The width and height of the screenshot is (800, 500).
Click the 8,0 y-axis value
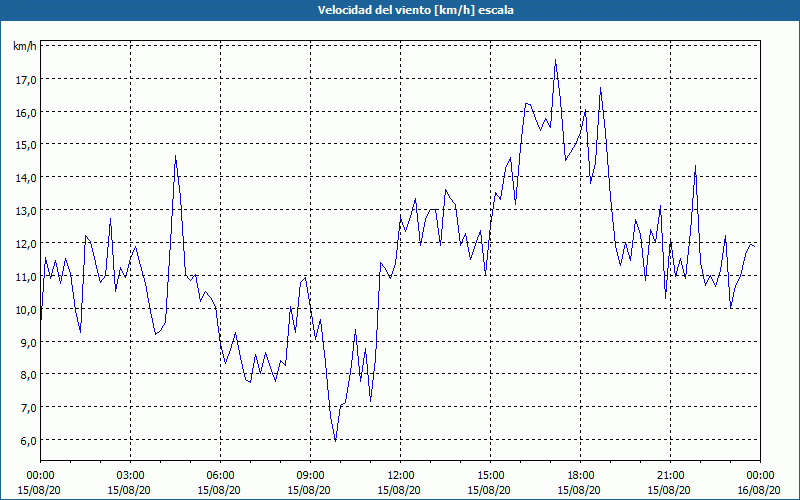tap(29, 374)
